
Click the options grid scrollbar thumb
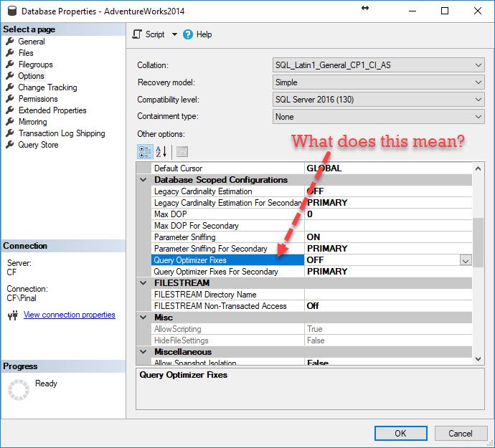478,242
